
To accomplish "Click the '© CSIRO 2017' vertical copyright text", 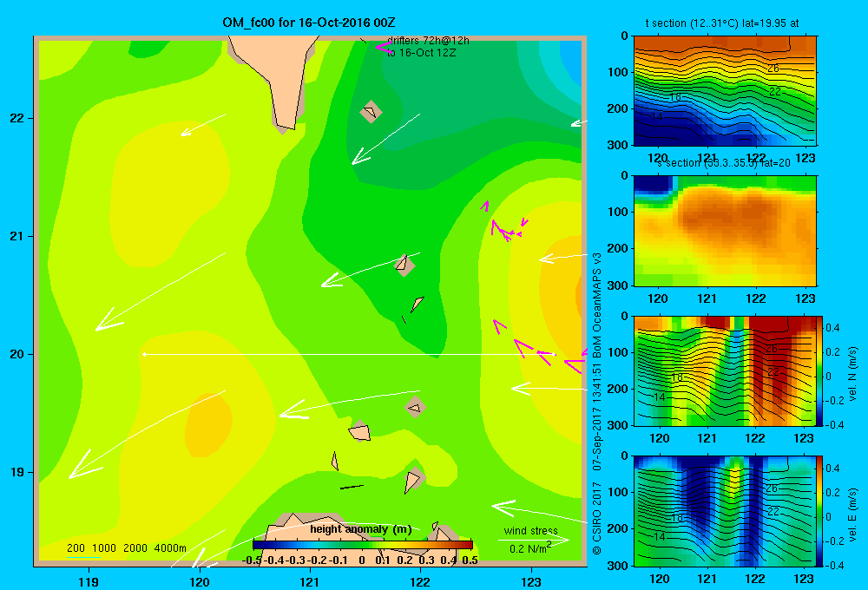I will tap(597, 517).
